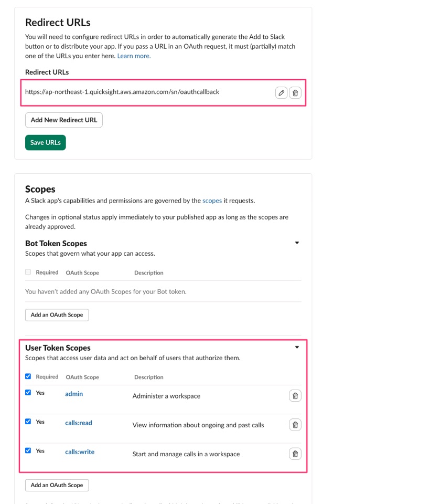Uncheck the required checkbox for calls:read

[28, 422]
